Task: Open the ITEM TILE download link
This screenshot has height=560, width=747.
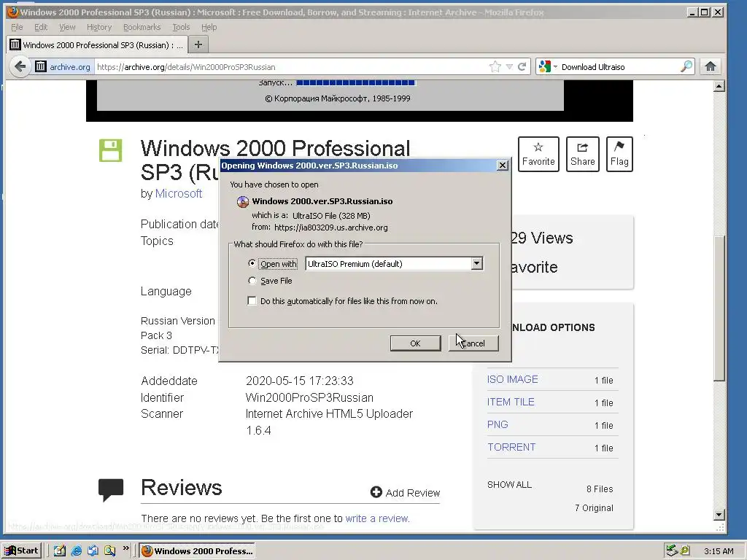Action: click(511, 402)
